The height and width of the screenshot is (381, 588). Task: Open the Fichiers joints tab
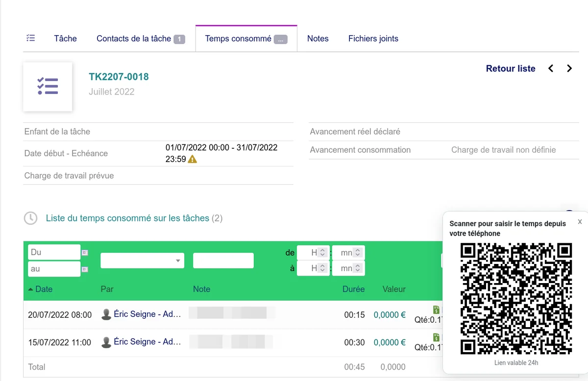click(373, 39)
